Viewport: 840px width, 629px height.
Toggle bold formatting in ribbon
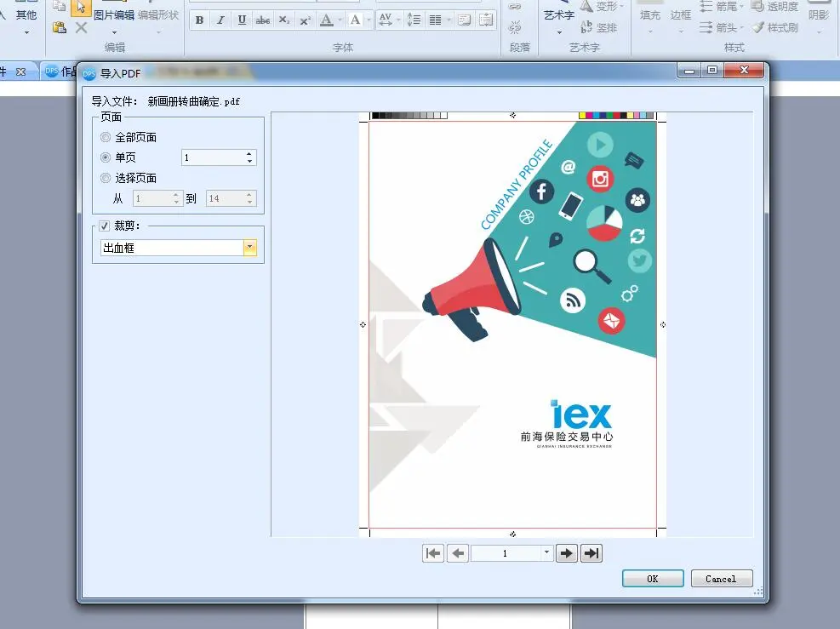(x=199, y=20)
